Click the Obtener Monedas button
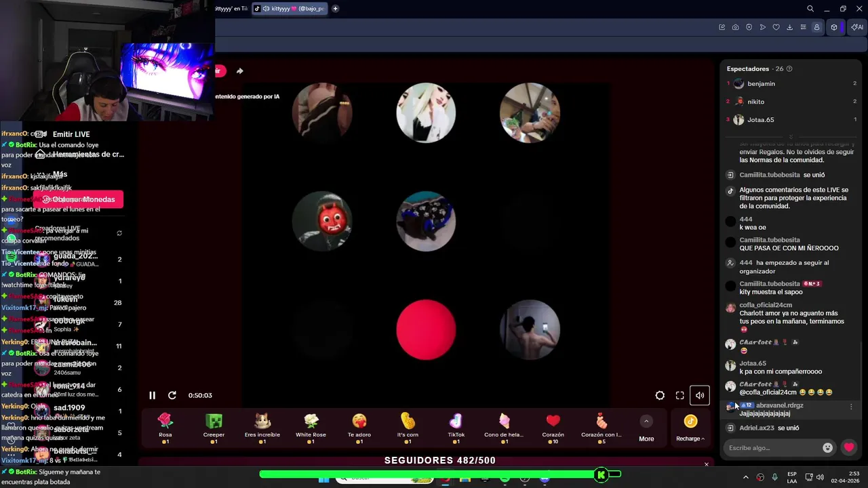Image resolution: width=868 pixels, height=488 pixels. pos(79,199)
